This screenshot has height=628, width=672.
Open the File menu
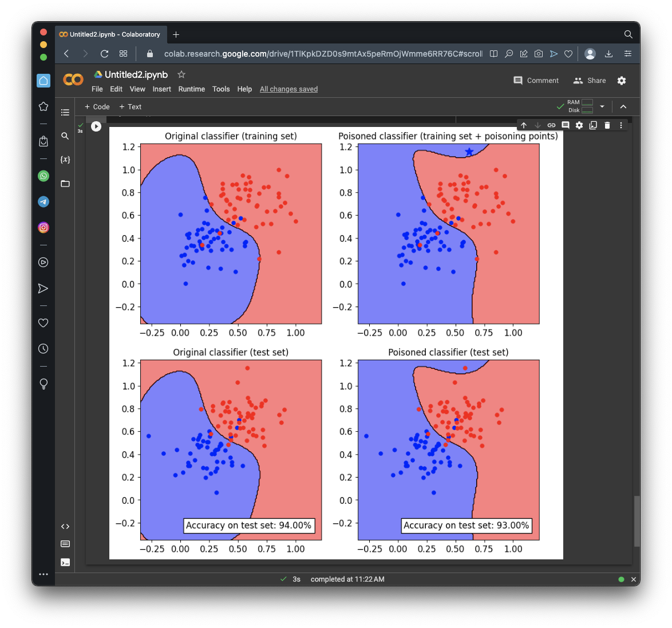[97, 89]
